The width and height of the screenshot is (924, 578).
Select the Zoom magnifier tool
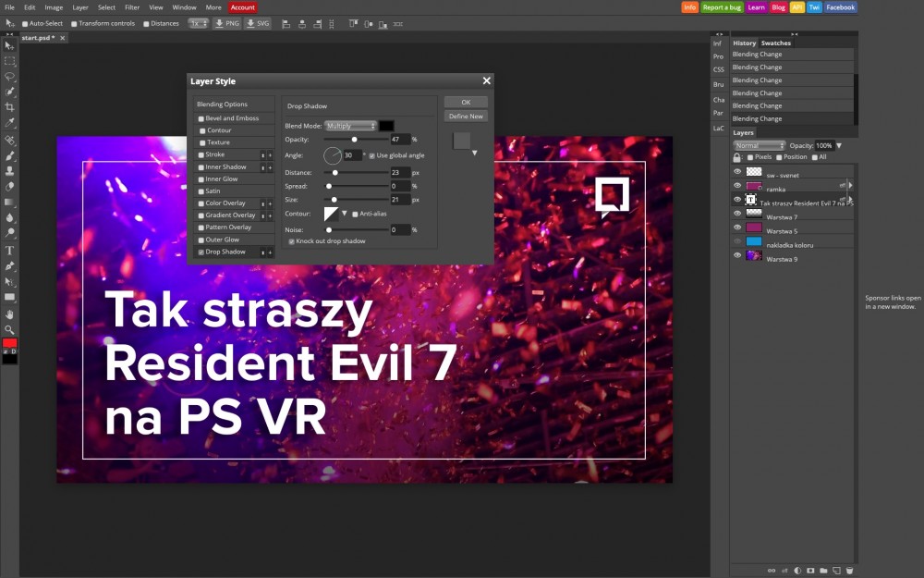point(9,330)
